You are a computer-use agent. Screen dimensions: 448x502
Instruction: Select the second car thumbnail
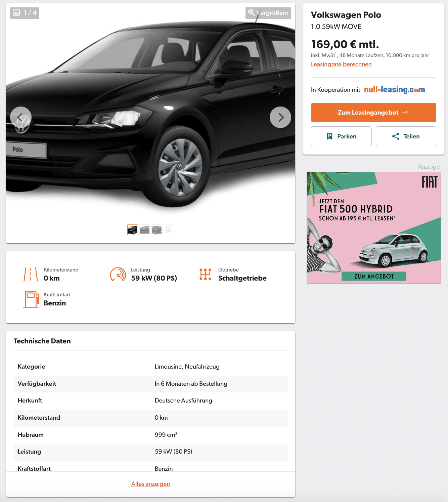pos(145,230)
